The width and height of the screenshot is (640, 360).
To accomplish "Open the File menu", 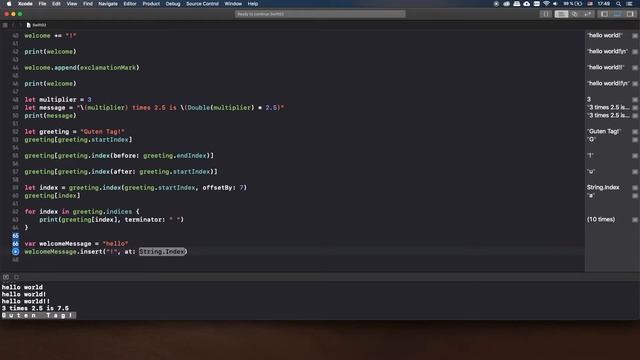I will tap(42, 4).
